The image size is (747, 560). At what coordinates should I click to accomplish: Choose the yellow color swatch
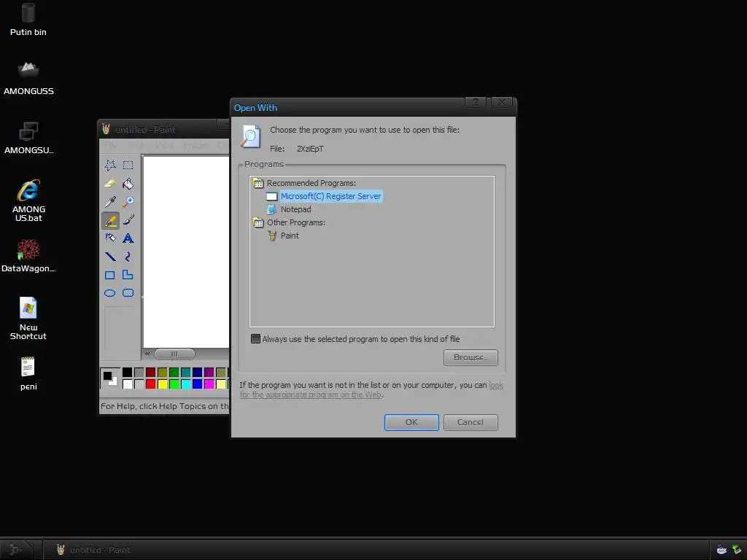[x=163, y=384]
